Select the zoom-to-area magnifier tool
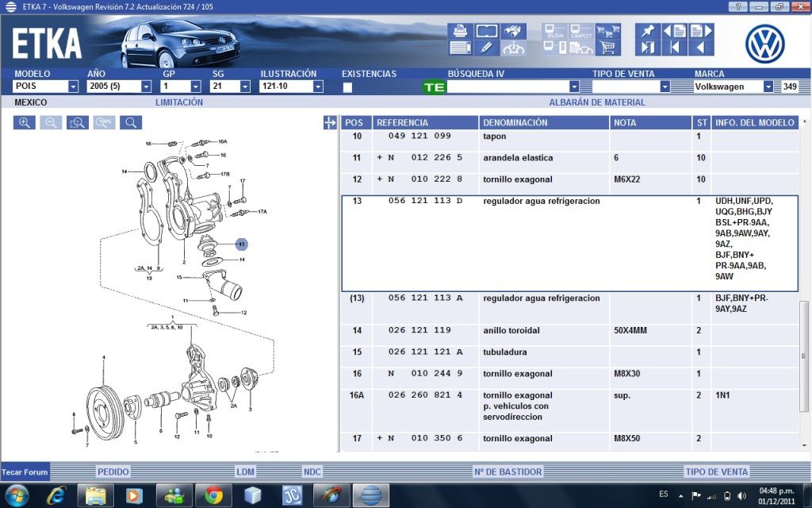The image size is (812, 508). (78, 123)
